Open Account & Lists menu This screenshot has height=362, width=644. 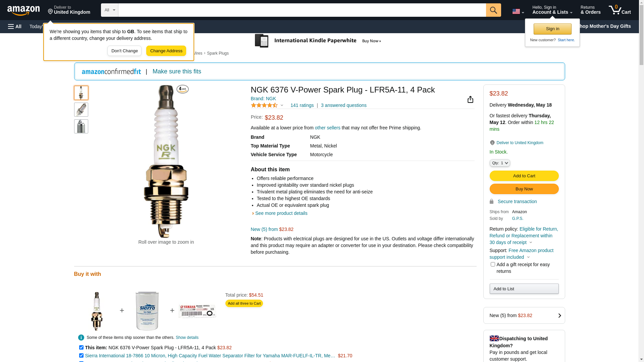552,10
